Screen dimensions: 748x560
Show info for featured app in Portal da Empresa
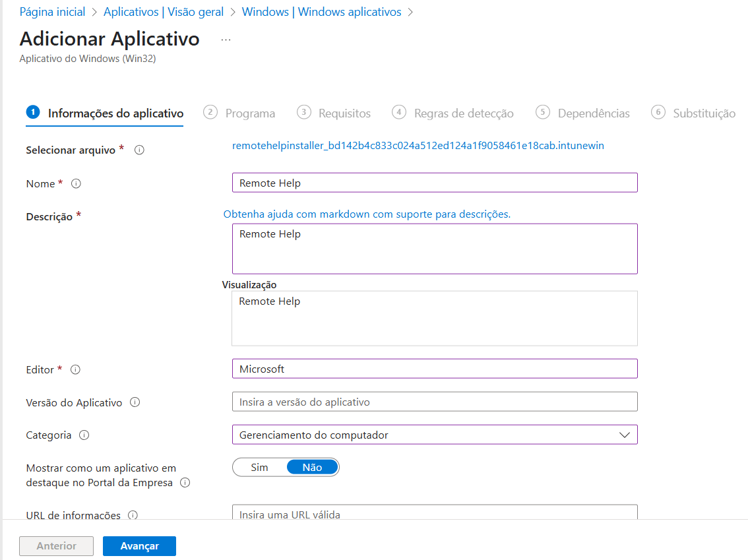[185, 483]
